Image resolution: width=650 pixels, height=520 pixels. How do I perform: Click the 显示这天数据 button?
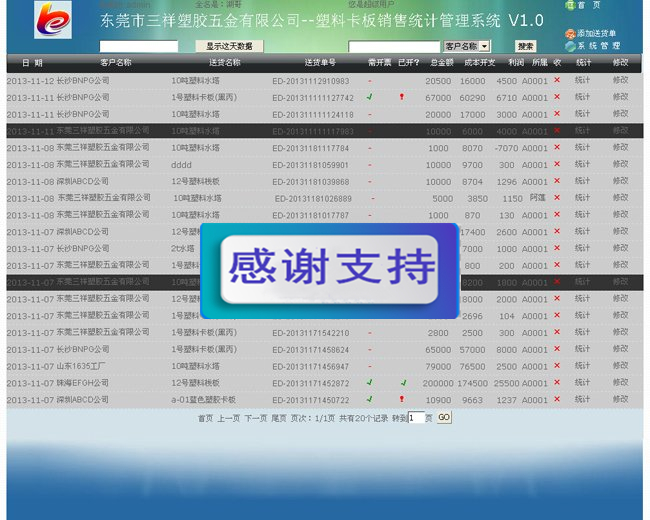229,46
